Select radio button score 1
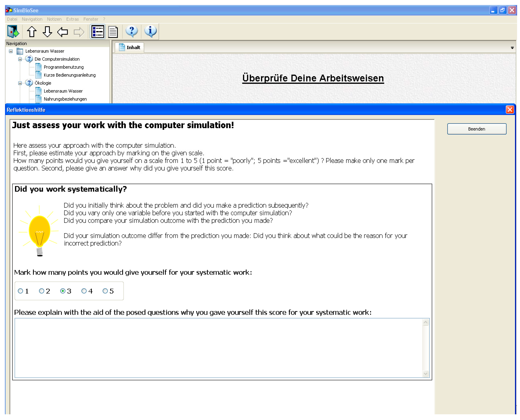Screen dimensions: 520x420 [x=21, y=291]
